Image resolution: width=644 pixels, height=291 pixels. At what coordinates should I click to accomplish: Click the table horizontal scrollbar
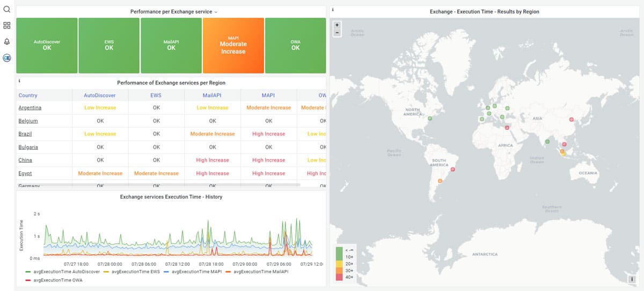tap(158, 184)
